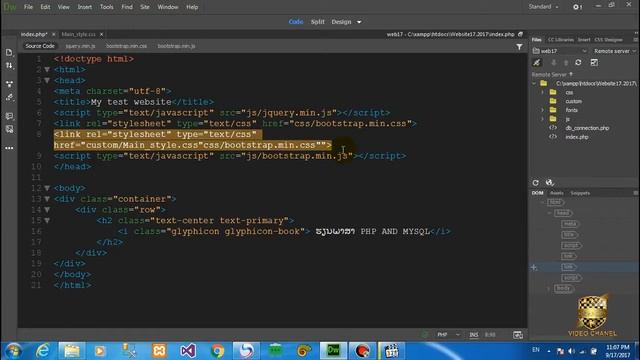Open the Insert menu
This screenshot has height=360, width=640.
[x=84, y=7]
